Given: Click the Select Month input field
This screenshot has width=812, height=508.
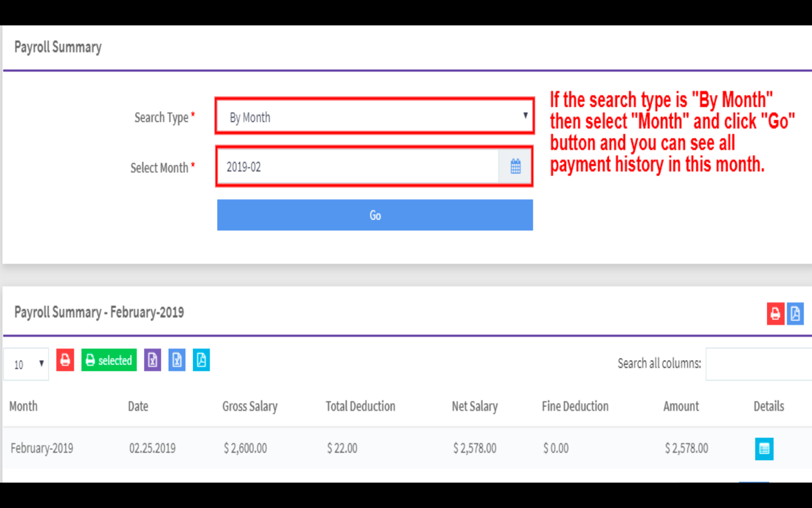Looking at the screenshot, I should [x=358, y=167].
